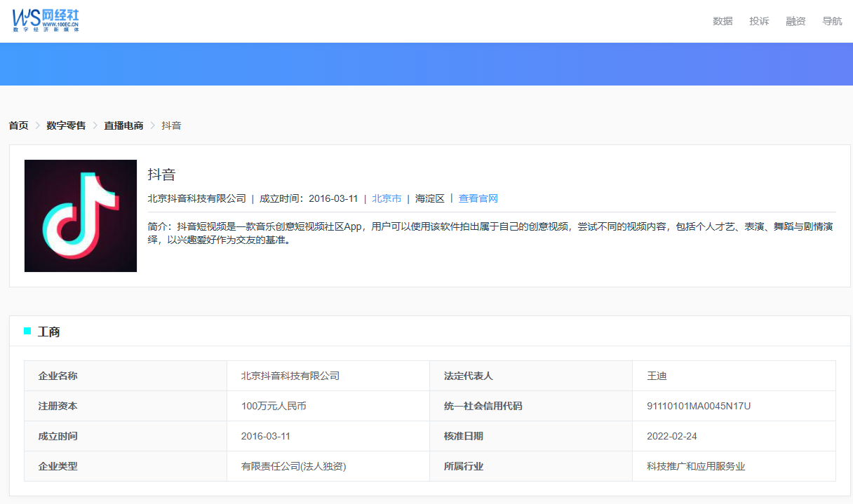
Task: Select 融资 in top navigation
Action: [795, 21]
